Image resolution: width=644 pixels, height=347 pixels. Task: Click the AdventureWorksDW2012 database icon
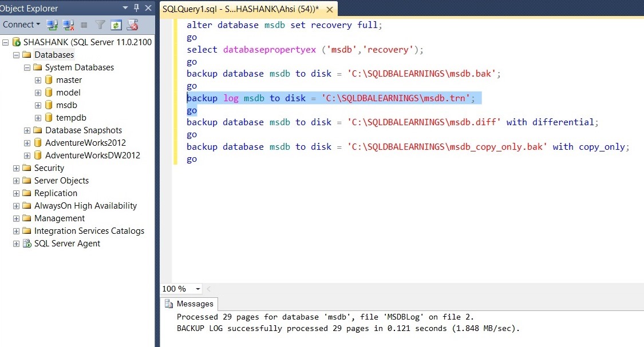point(38,155)
